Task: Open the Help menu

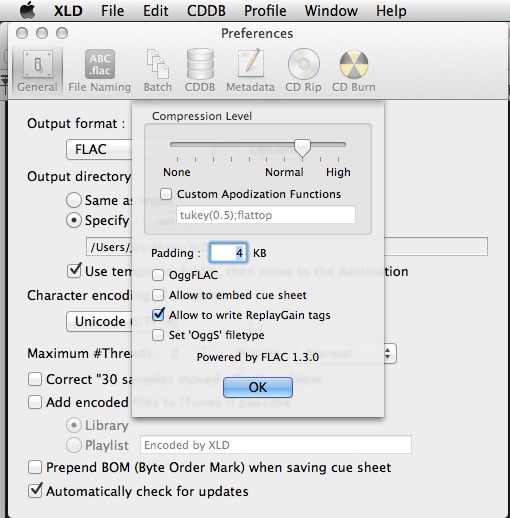Action: point(391,11)
